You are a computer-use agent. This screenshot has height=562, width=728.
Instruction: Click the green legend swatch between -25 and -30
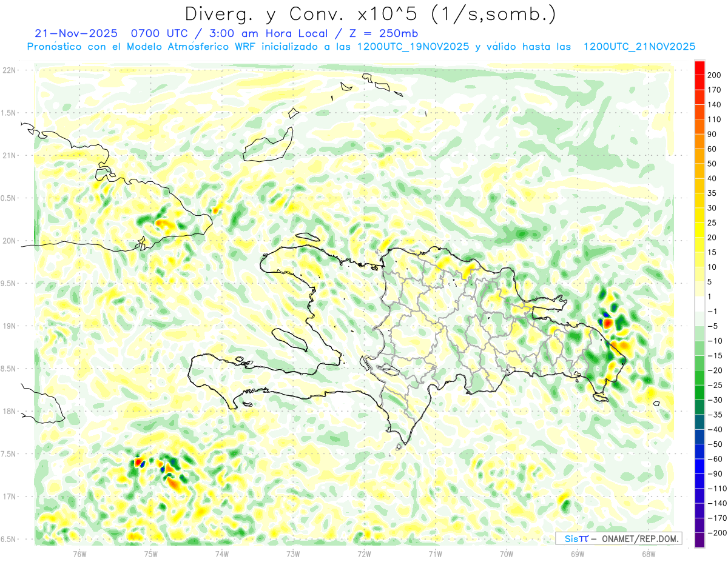click(699, 393)
